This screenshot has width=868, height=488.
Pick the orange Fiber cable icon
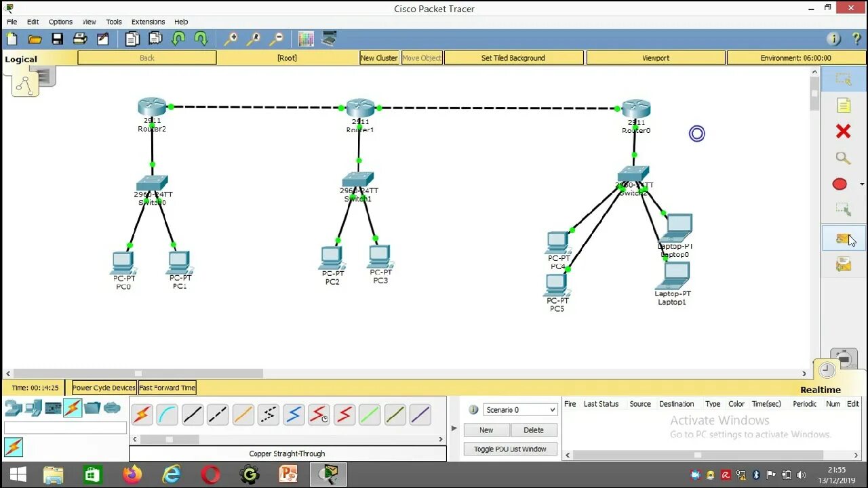(243, 414)
